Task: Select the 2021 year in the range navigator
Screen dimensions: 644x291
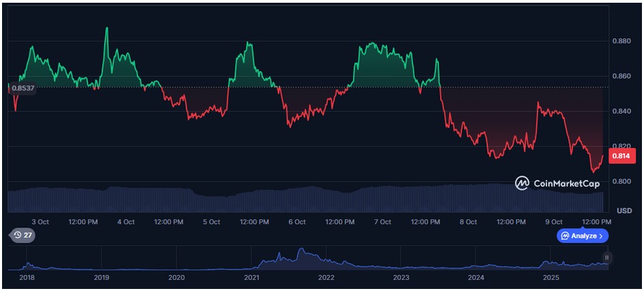Action: (x=252, y=277)
